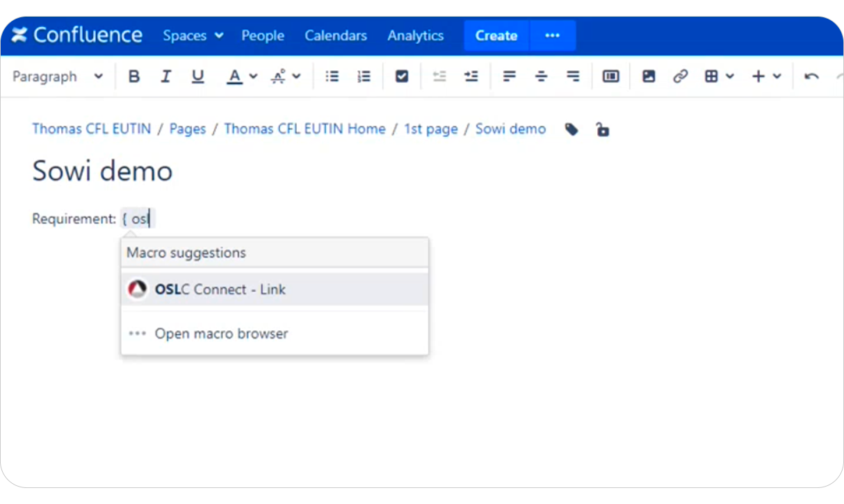Align text center
The width and height of the screenshot is (844, 504).
[541, 76]
